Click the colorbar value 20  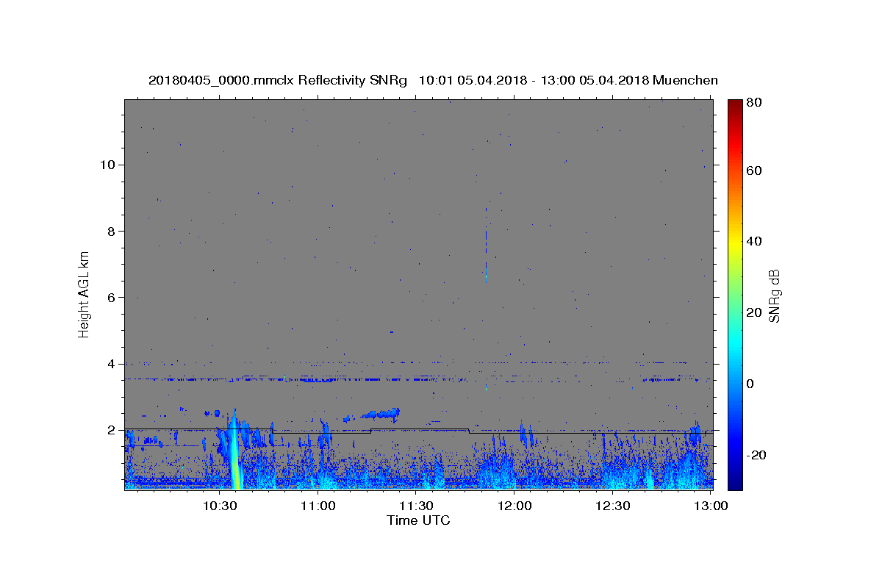pyautogui.click(x=753, y=312)
